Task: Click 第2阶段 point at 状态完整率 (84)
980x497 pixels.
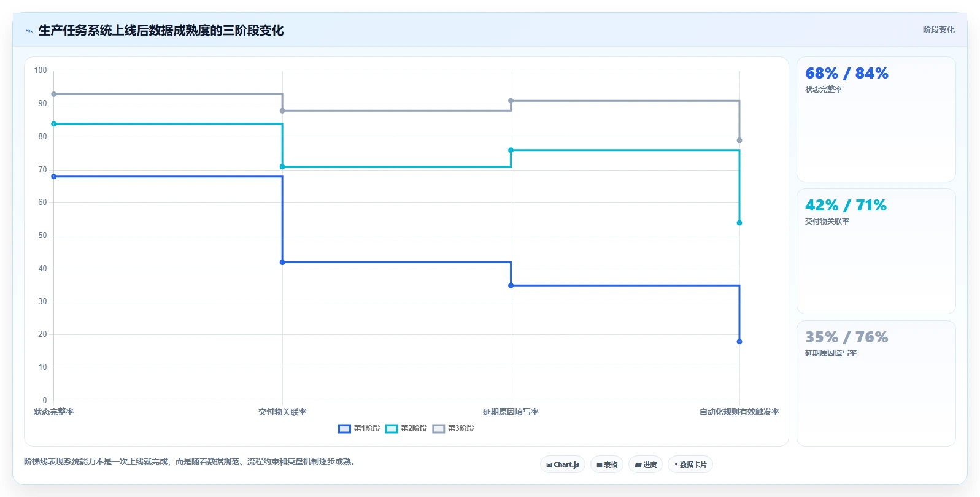Action: pyautogui.click(x=54, y=124)
